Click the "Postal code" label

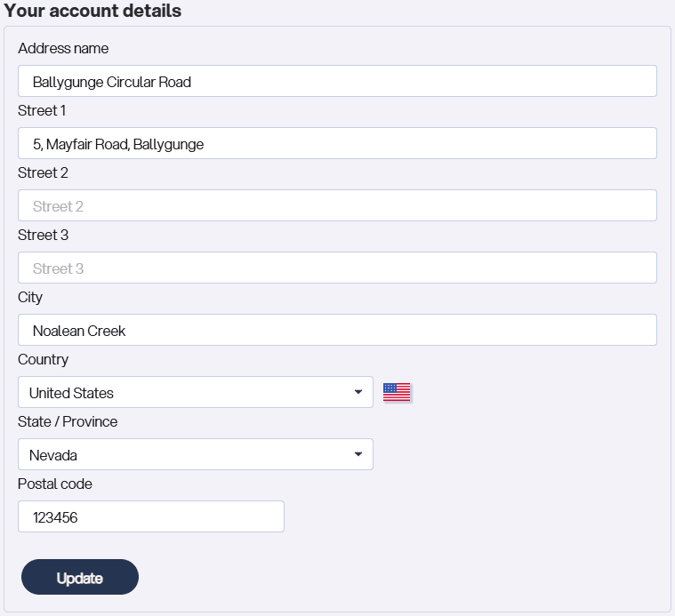tap(55, 484)
